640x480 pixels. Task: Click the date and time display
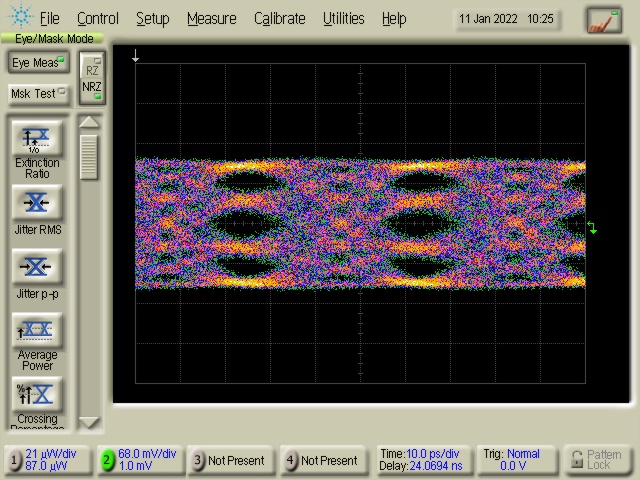pos(507,19)
